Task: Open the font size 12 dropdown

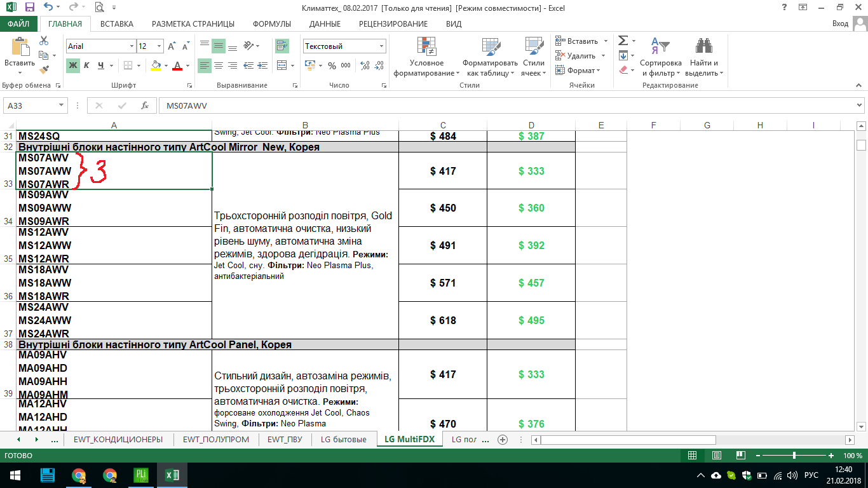Action: pos(159,46)
